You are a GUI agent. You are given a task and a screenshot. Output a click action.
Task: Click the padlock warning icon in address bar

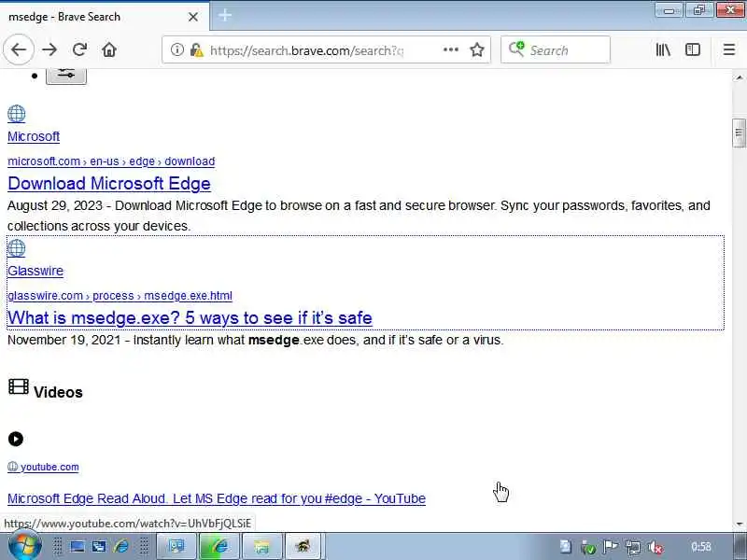(196, 49)
